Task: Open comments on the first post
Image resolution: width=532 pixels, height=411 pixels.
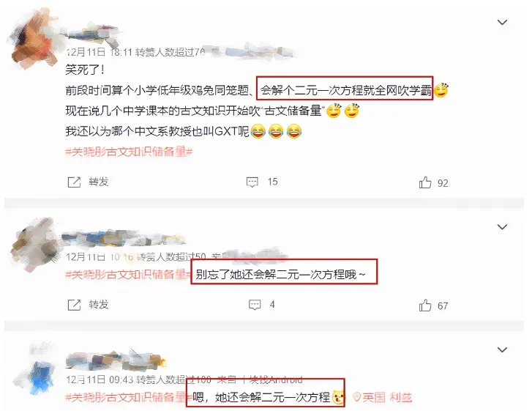Action: click(252, 182)
